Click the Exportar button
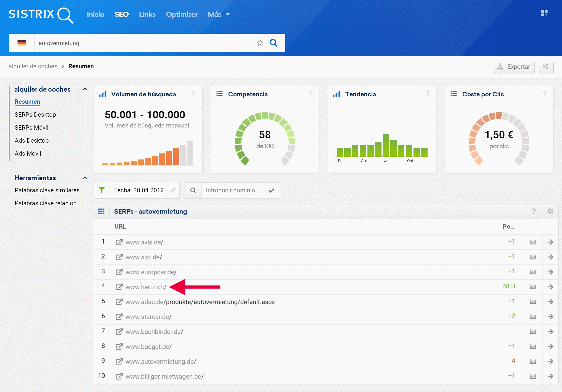 tap(514, 67)
